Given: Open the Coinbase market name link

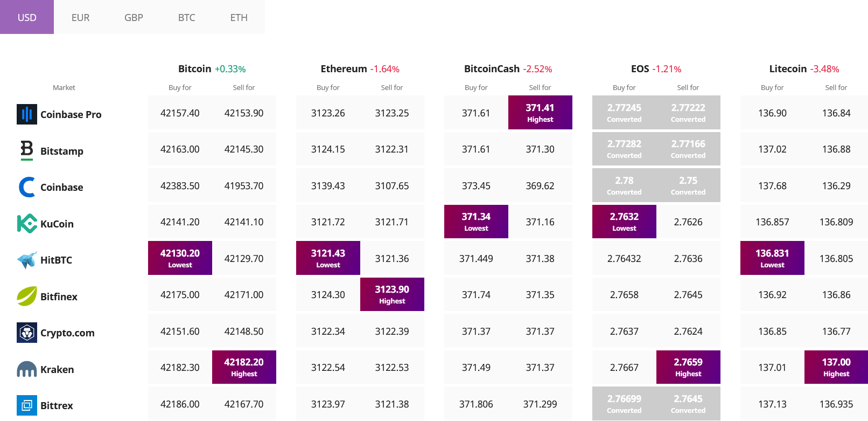Looking at the screenshot, I should pos(62,187).
